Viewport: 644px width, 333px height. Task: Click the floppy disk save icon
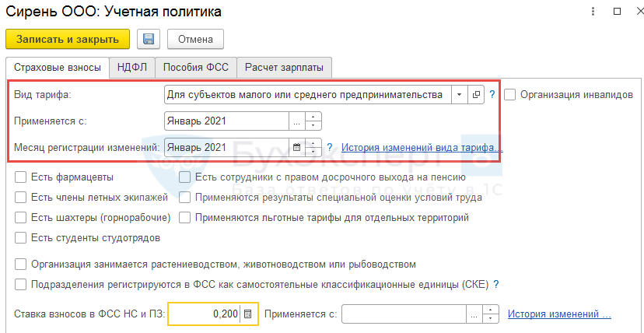(148, 39)
